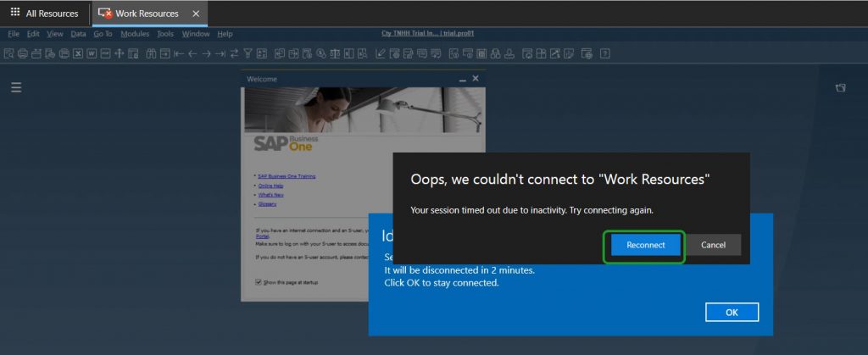Open the Data menu
Viewport: 868px width, 355px height.
click(x=78, y=34)
